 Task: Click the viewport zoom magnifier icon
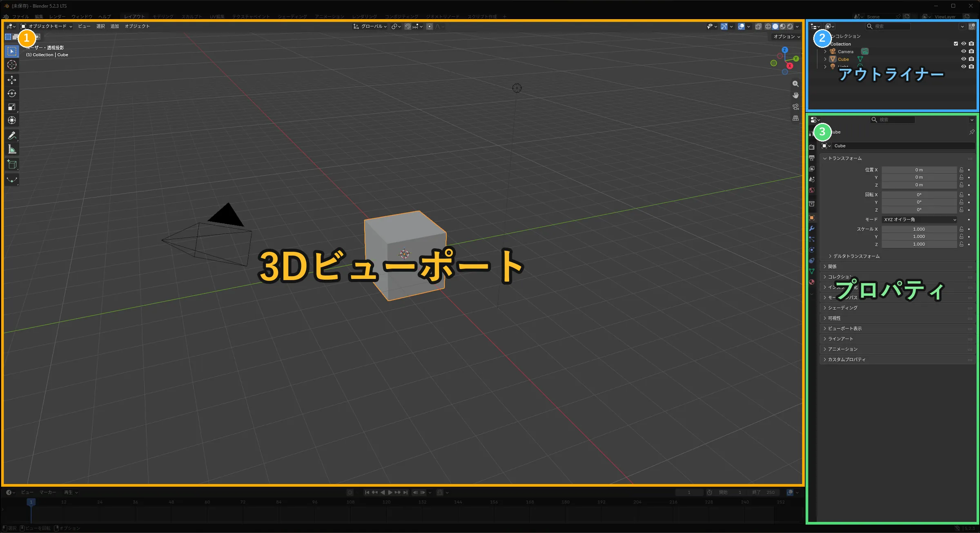click(x=795, y=84)
